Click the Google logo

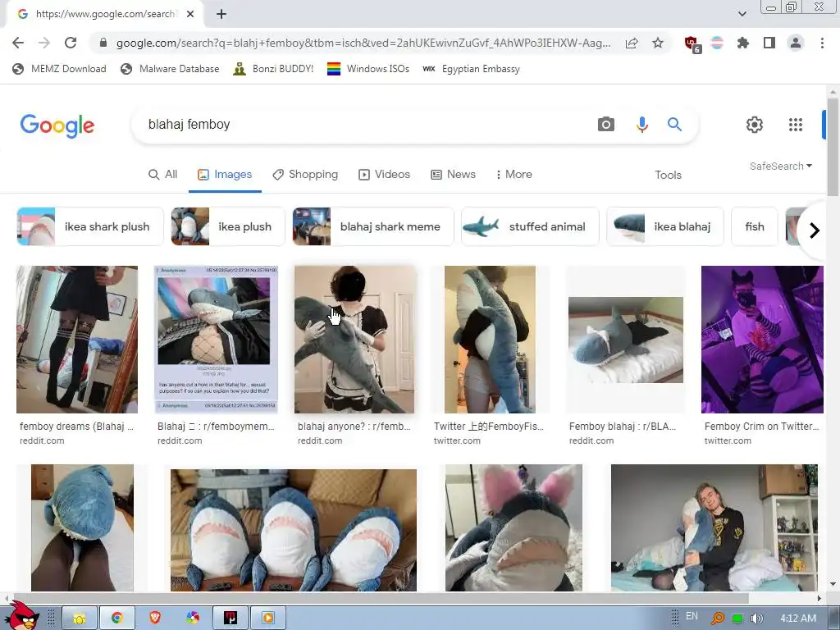(x=57, y=126)
